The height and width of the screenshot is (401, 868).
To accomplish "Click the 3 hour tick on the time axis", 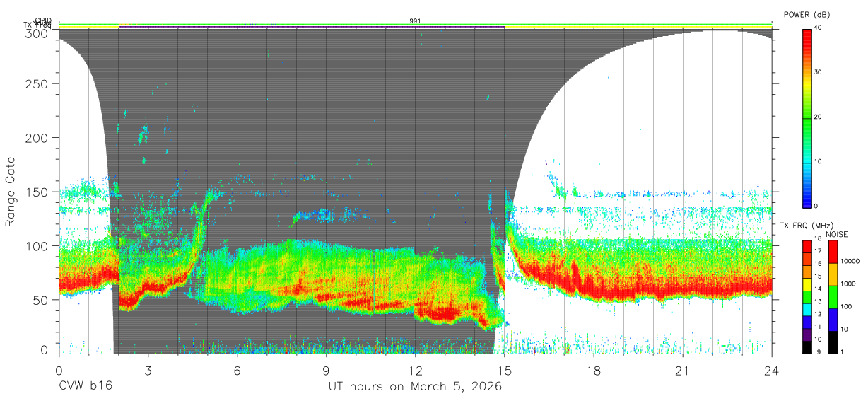I will pyautogui.click(x=148, y=370).
